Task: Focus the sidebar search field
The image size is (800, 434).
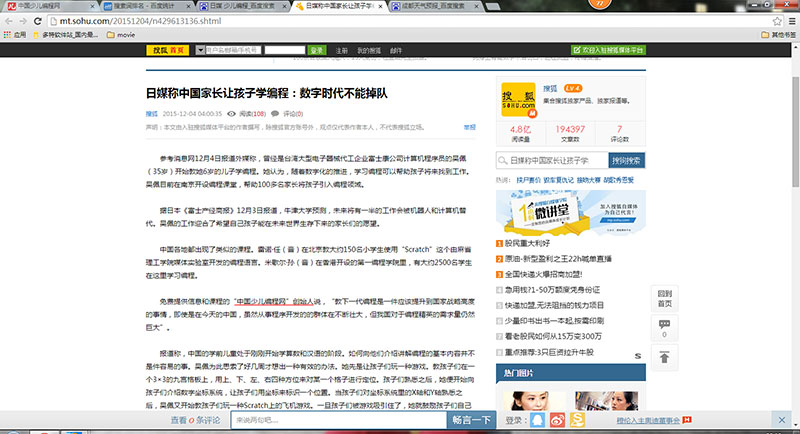Action: pyautogui.click(x=552, y=160)
